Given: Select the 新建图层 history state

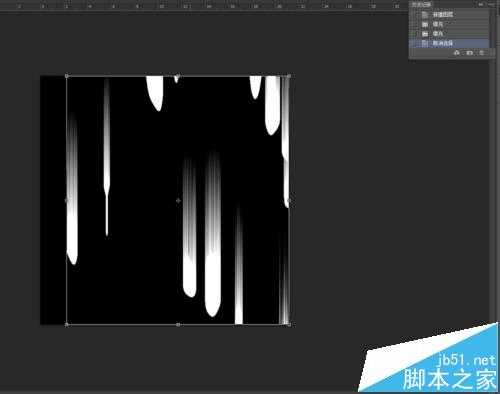Looking at the screenshot, I should click(449, 15).
